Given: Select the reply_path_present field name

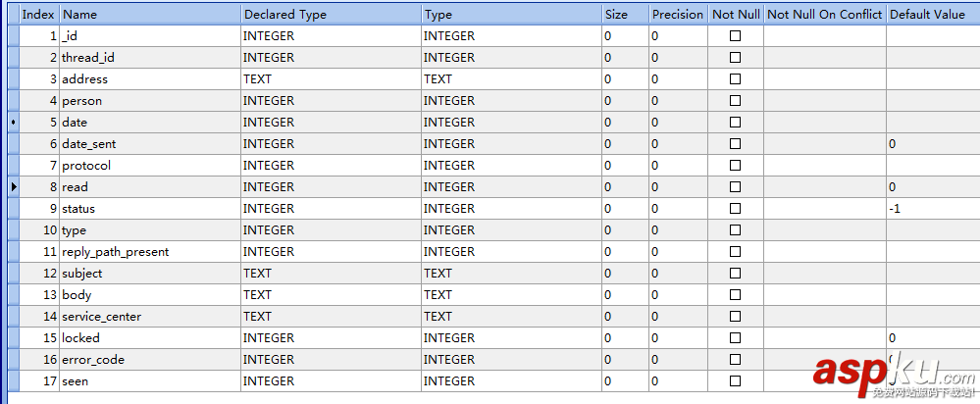Looking at the screenshot, I should coord(115,252).
